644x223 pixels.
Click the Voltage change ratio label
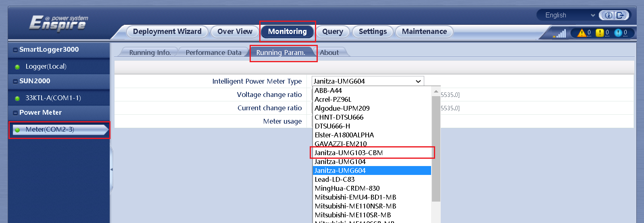(x=269, y=95)
